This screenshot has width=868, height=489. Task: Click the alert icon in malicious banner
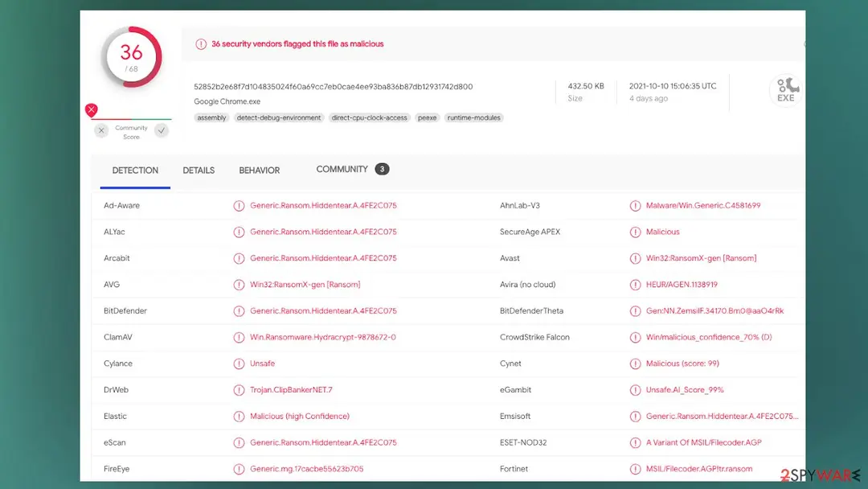(201, 44)
